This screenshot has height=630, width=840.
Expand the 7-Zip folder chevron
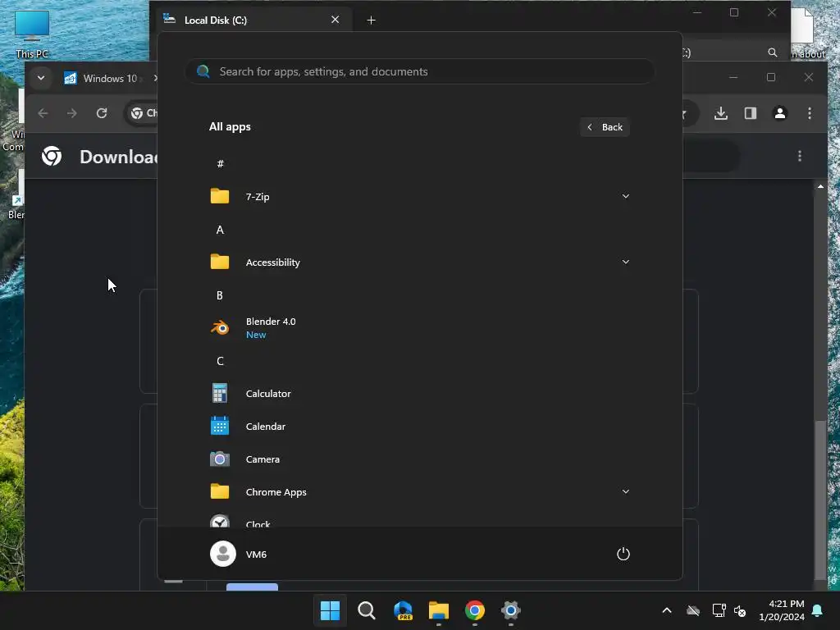tap(626, 197)
